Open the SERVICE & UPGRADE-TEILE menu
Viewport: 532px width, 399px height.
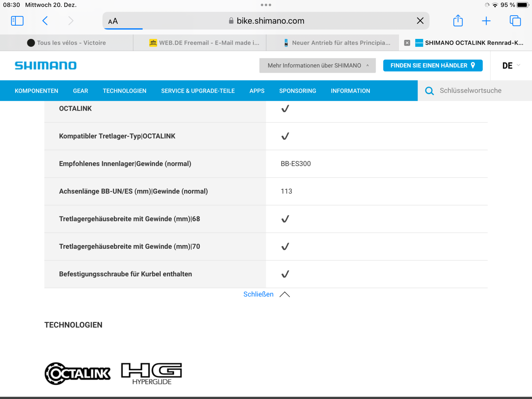point(198,91)
